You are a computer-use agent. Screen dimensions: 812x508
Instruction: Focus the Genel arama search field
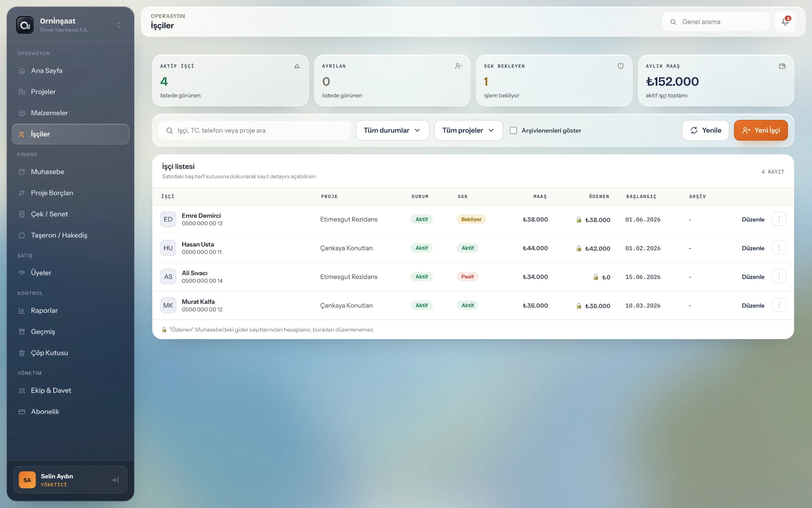point(716,22)
